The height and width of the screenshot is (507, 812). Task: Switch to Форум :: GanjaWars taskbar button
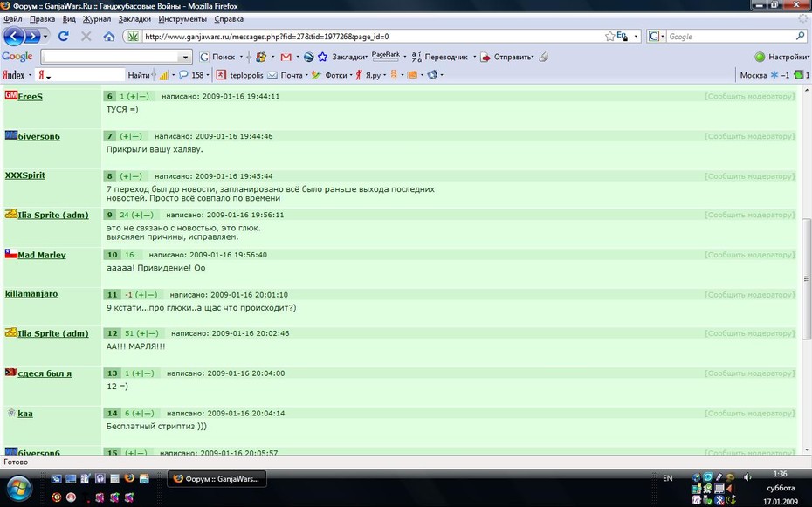point(217,478)
